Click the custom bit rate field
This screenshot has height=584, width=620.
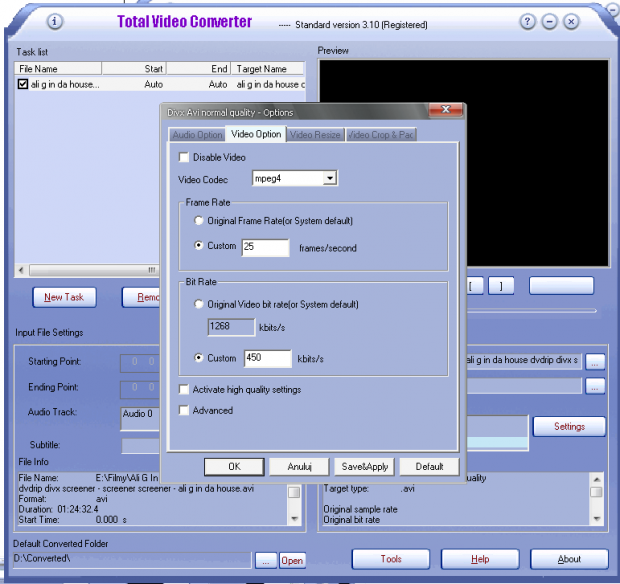click(x=266, y=358)
